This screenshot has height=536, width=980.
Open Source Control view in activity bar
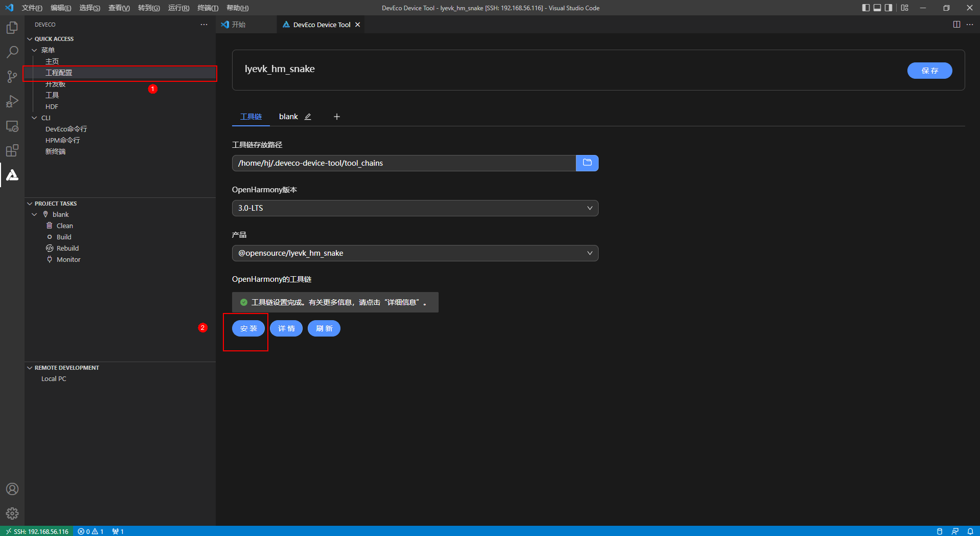coord(12,77)
